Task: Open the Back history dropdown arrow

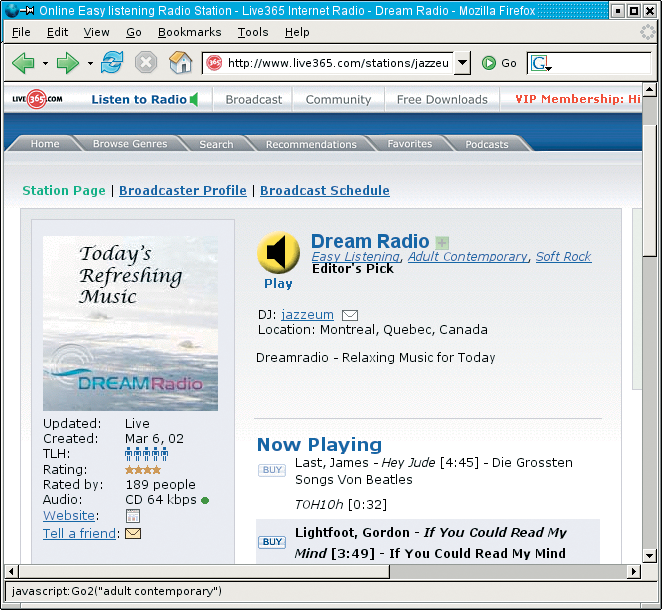Action: point(45,64)
